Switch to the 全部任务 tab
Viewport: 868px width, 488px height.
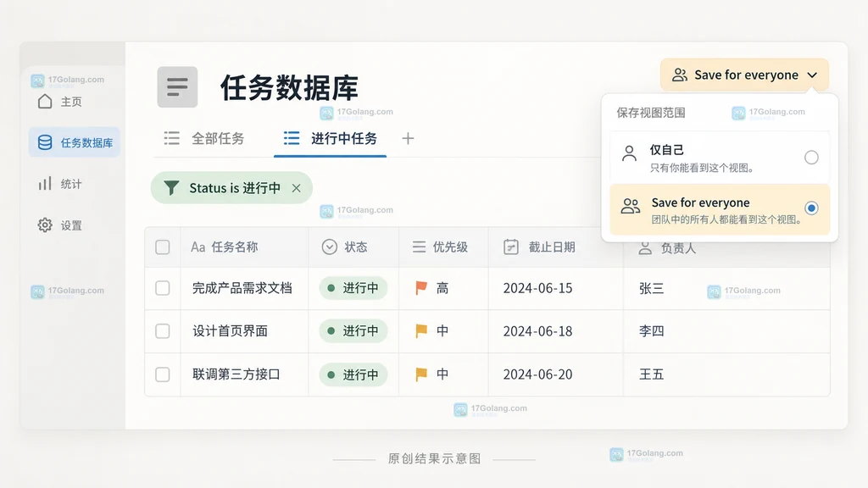[x=204, y=138]
